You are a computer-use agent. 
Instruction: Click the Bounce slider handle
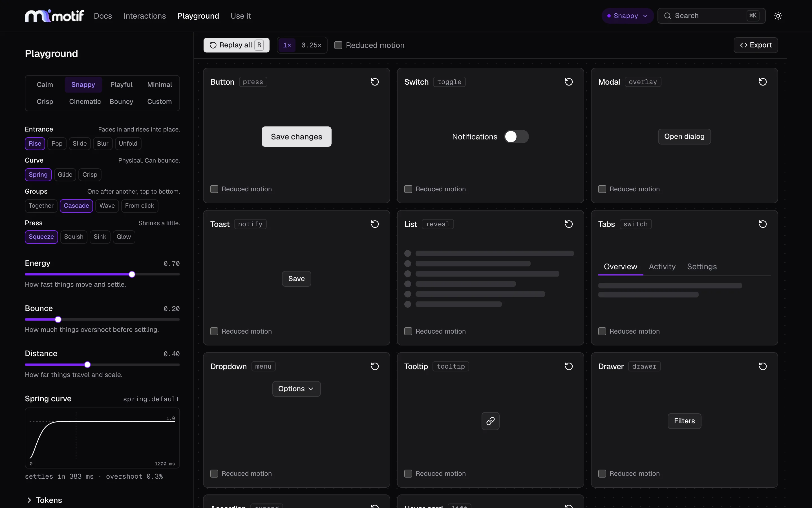click(58, 319)
